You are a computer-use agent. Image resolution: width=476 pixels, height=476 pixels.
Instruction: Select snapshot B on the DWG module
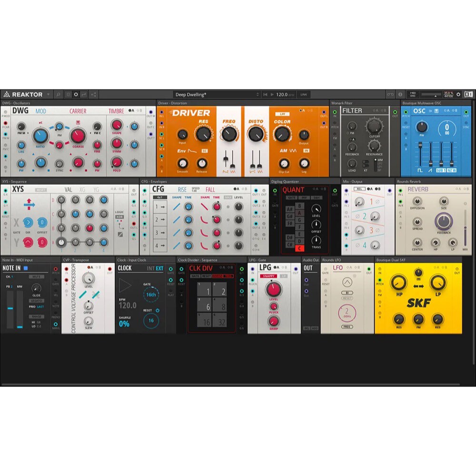click(x=139, y=110)
